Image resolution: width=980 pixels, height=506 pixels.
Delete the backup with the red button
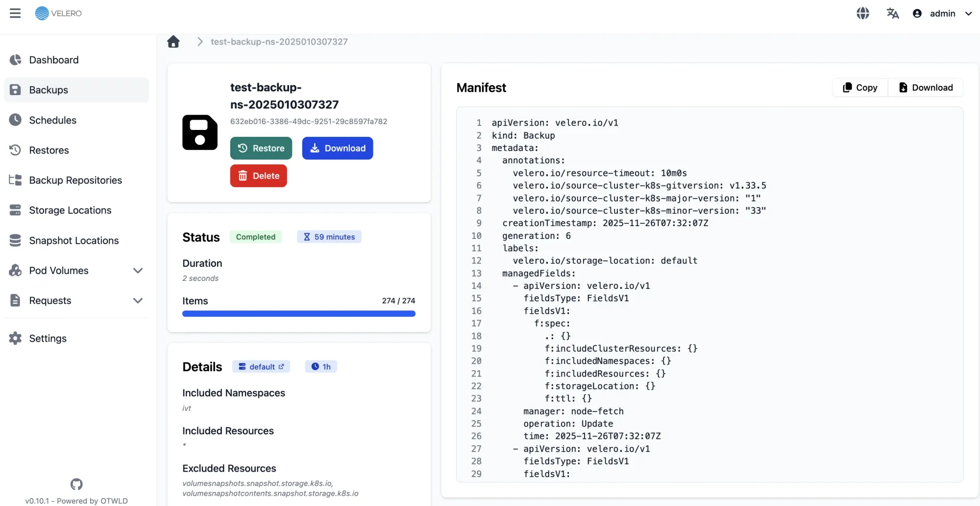coord(258,176)
